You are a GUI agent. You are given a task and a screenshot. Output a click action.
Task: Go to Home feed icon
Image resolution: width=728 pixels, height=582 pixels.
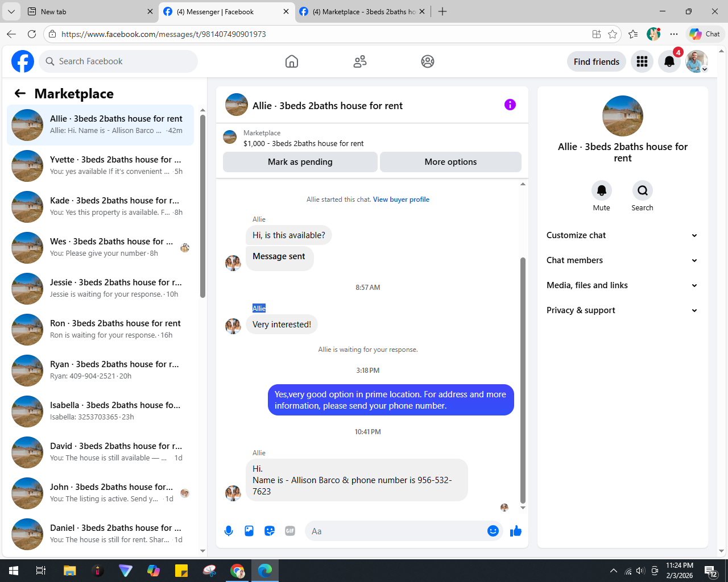click(x=292, y=61)
